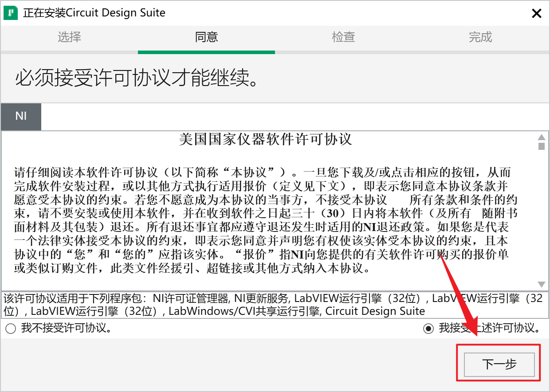Select 我接受上述许可协议 radio button

pyautogui.click(x=428, y=329)
